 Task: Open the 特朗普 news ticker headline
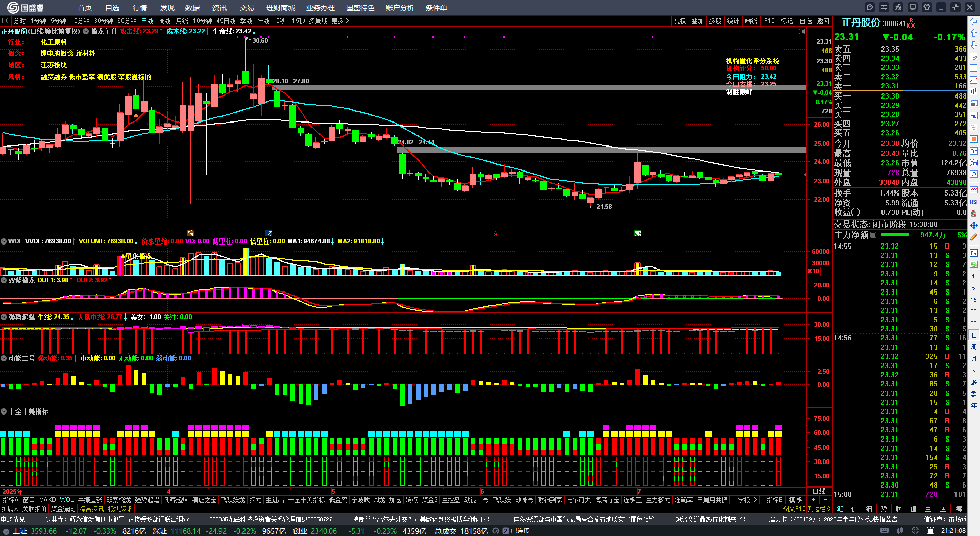[421, 519]
